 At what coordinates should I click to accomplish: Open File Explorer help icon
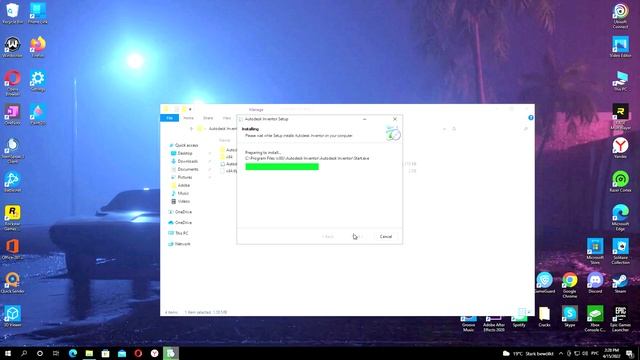(x=531, y=118)
